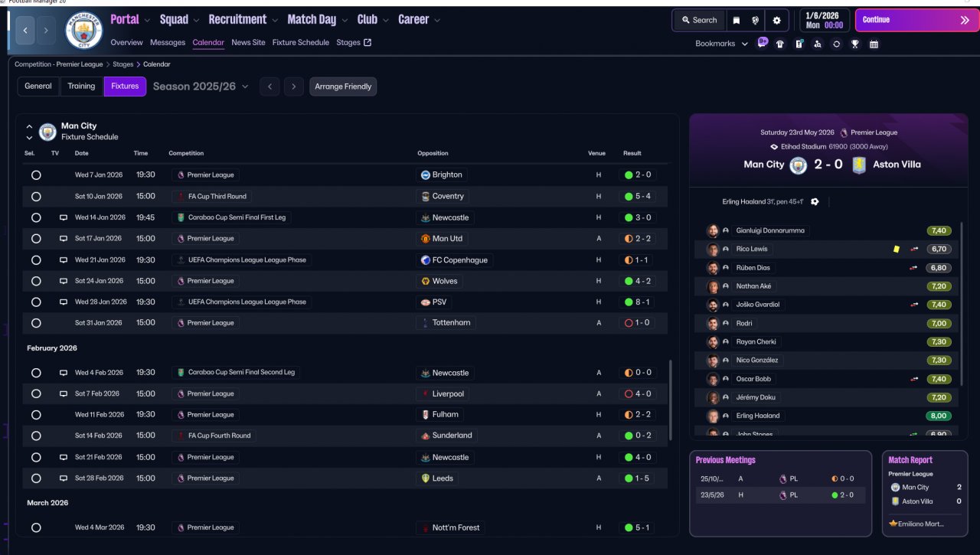The image size is (980, 555).
Task: Expand the Bookmarks dropdown
Action: tap(721, 44)
